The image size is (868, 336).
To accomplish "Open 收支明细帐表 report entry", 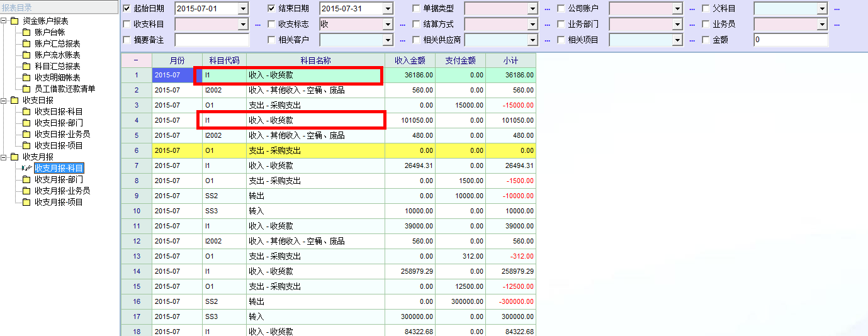I will click(57, 78).
